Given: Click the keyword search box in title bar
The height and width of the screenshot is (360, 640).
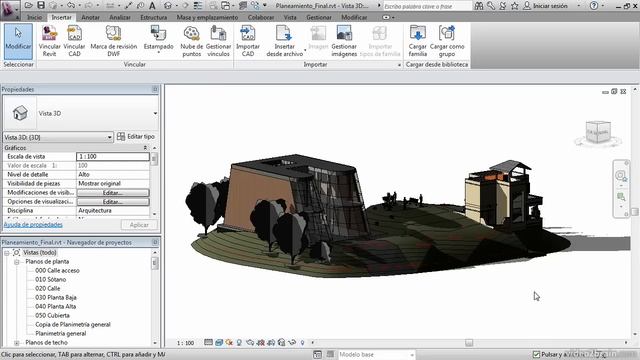Looking at the screenshot, I should click(x=427, y=6).
